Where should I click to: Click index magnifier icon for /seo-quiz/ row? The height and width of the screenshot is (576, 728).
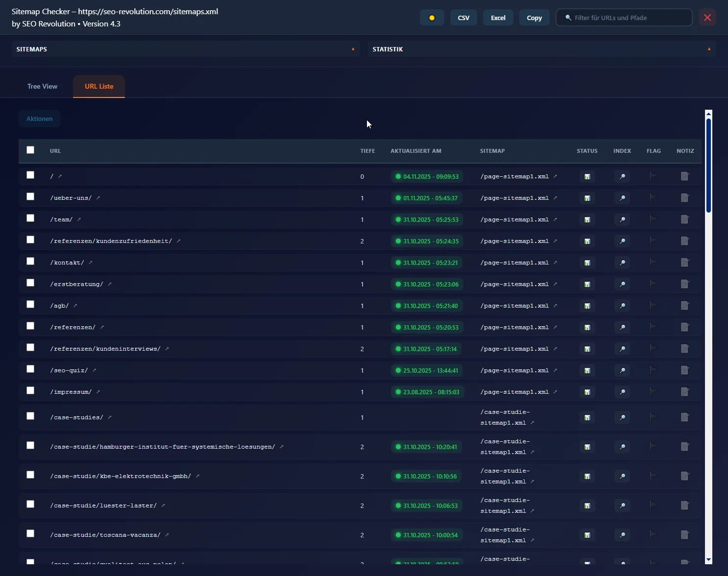coord(622,371)
